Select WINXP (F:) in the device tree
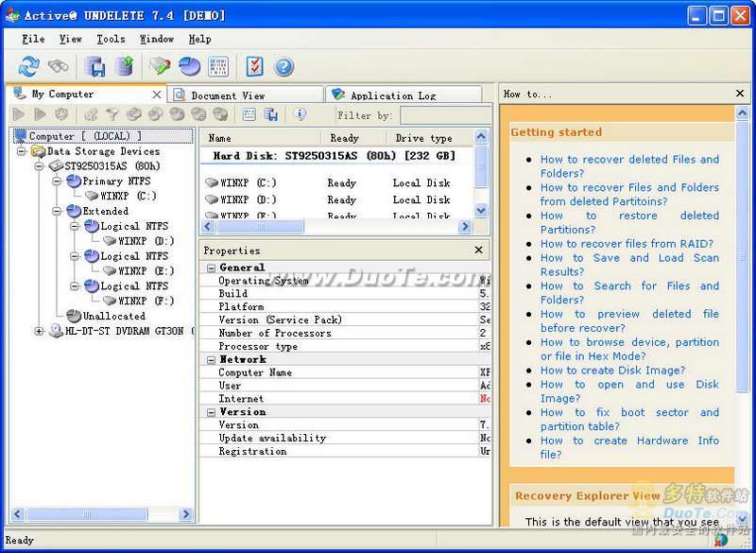 point(146,301)
